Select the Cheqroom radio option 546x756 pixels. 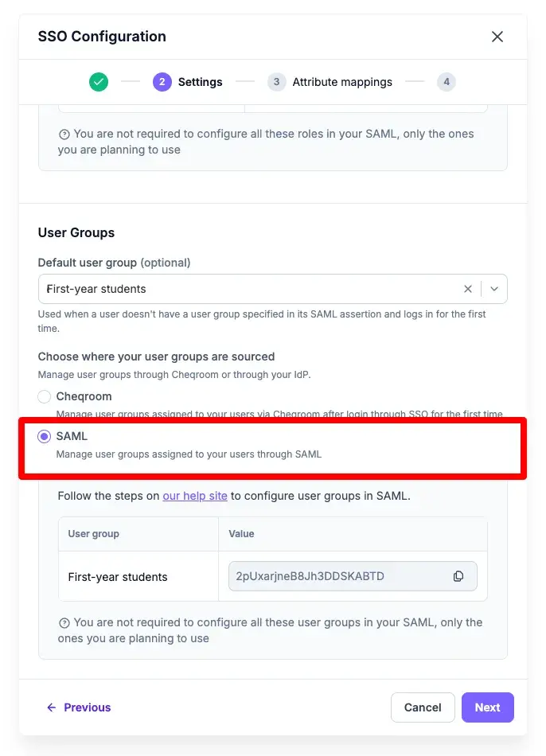click(x=44, y=397)
